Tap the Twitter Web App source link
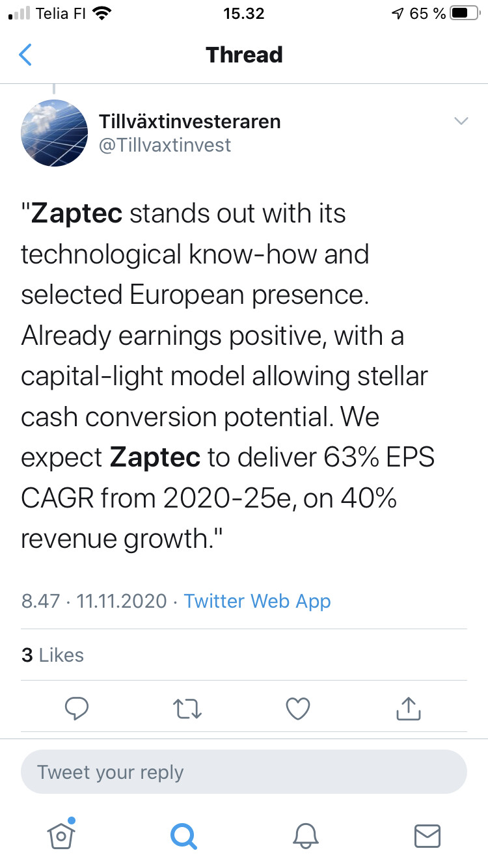Viewport: 488px width, 868px height. click(258, 601)
